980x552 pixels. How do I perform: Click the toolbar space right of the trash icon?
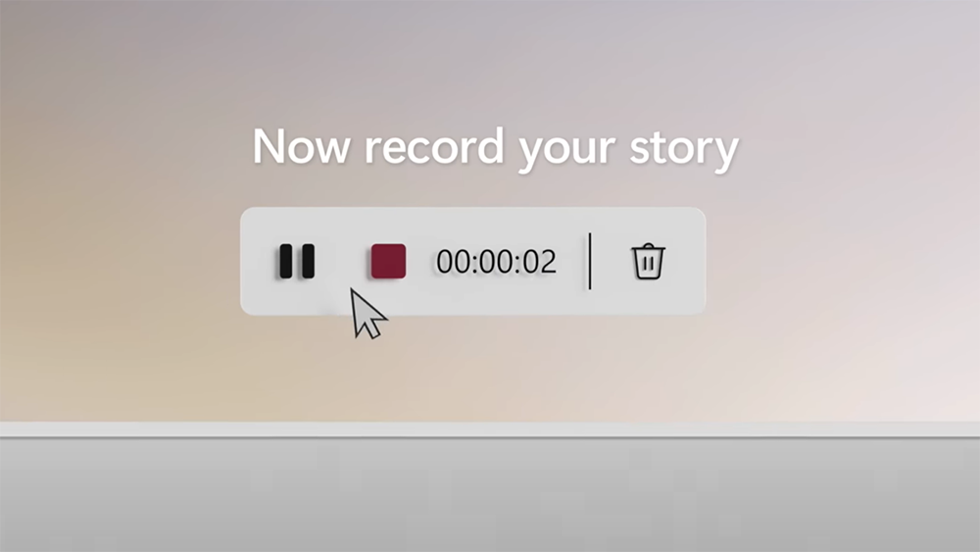[x=685, y=261]
